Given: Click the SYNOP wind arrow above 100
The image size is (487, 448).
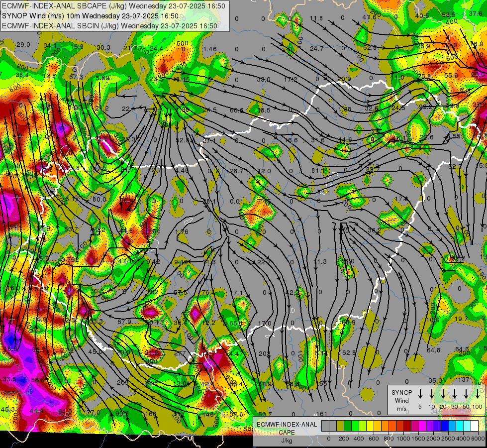Looking at the screenshot, I should 478,393.
